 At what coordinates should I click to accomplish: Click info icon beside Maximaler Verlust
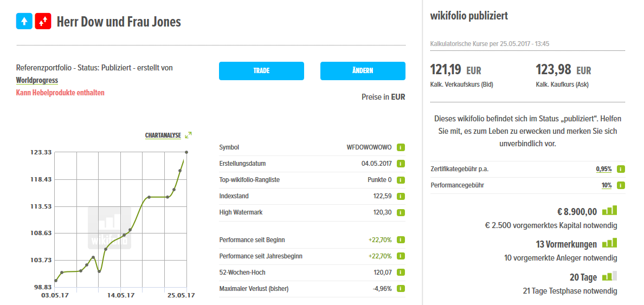[401, 289]
